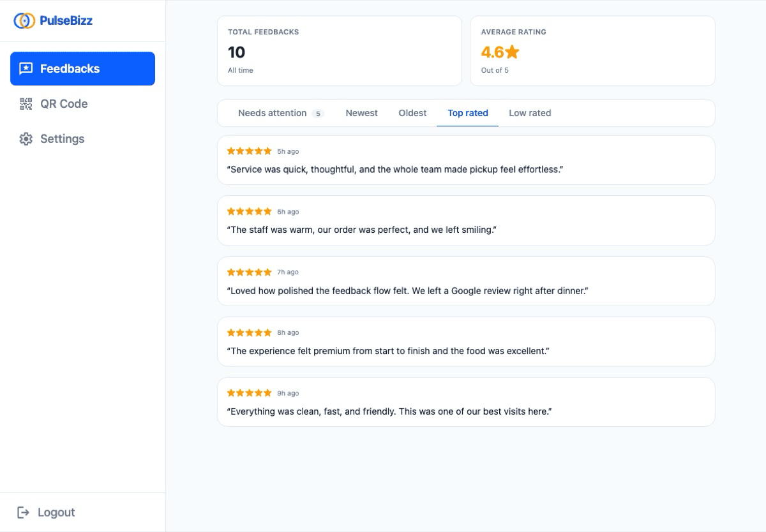Click the "7h ago" timestamp

click(288, 272)
